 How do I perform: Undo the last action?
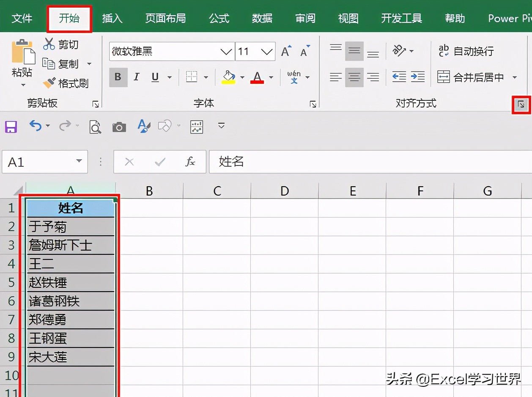36,126
